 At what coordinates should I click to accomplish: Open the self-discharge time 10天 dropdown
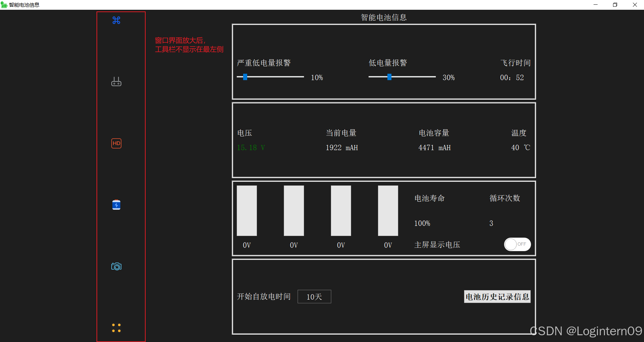point(314,297)
